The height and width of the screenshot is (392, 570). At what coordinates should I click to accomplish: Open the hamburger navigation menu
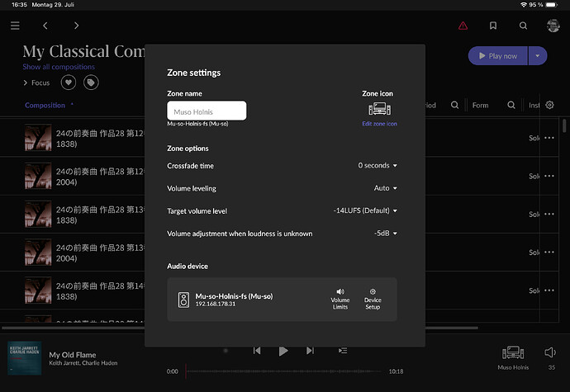[x=15, y=26]
